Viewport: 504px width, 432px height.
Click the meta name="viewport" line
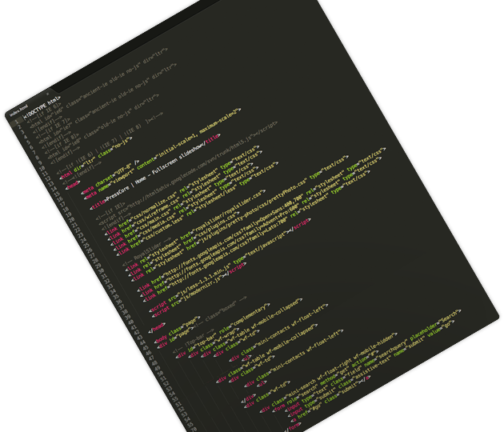(x=162, y=154)
